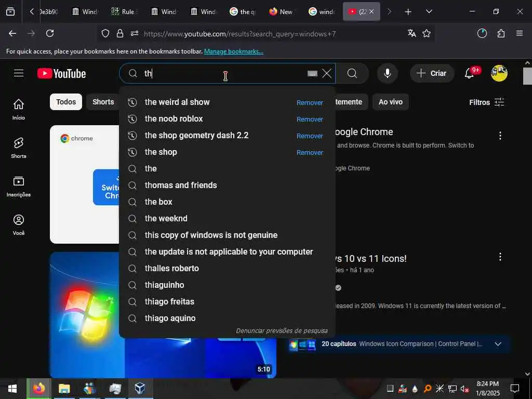Image resolution: width=532 pixels, height=399 pixels.
Task: Choose 'the update is not applicable to your computer'
Action: coord(229,252)
